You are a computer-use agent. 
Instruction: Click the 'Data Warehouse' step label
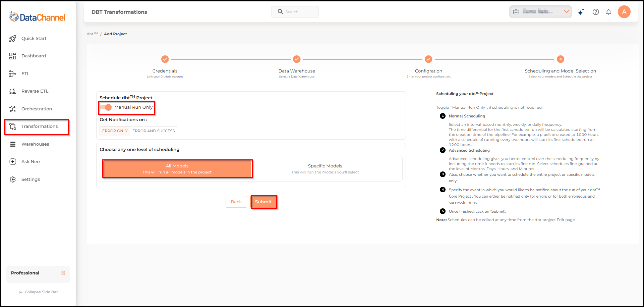coord(297,71)
